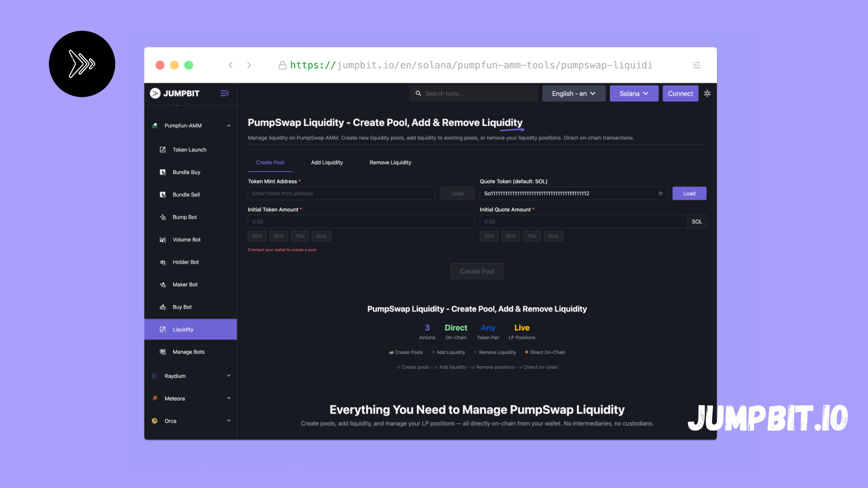Screen dimensions: 868x488
Task: Click the address bar lock icon
Action: pos(283,66)
